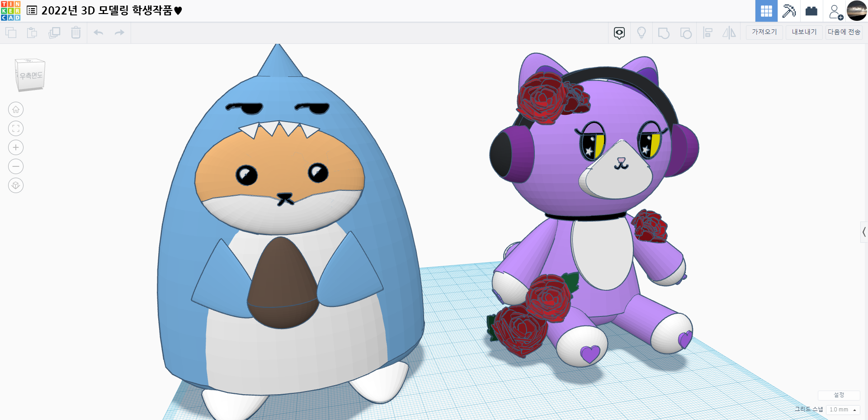Click the 가져오기 import button

click(x=764, y=32)
